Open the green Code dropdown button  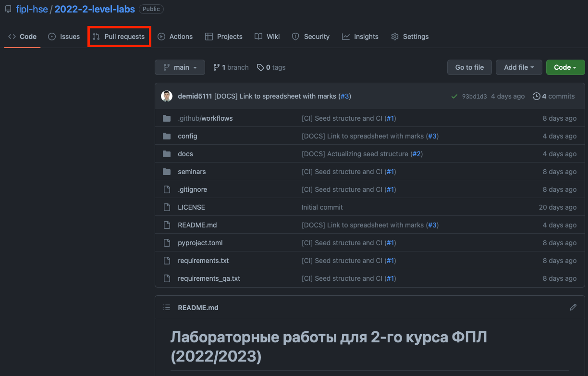click(x=565, y=67)
